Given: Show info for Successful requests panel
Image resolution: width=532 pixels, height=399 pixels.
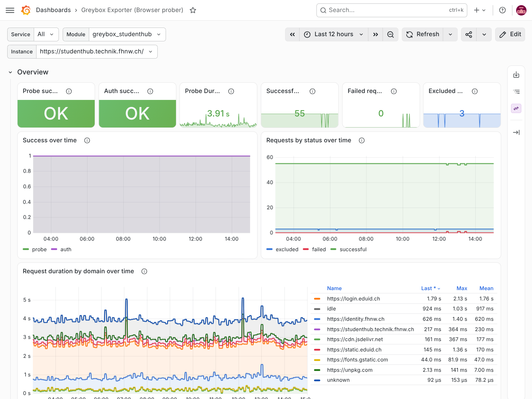Looking at the screenshot, I should pyautogui.click(x=312, y=91).
